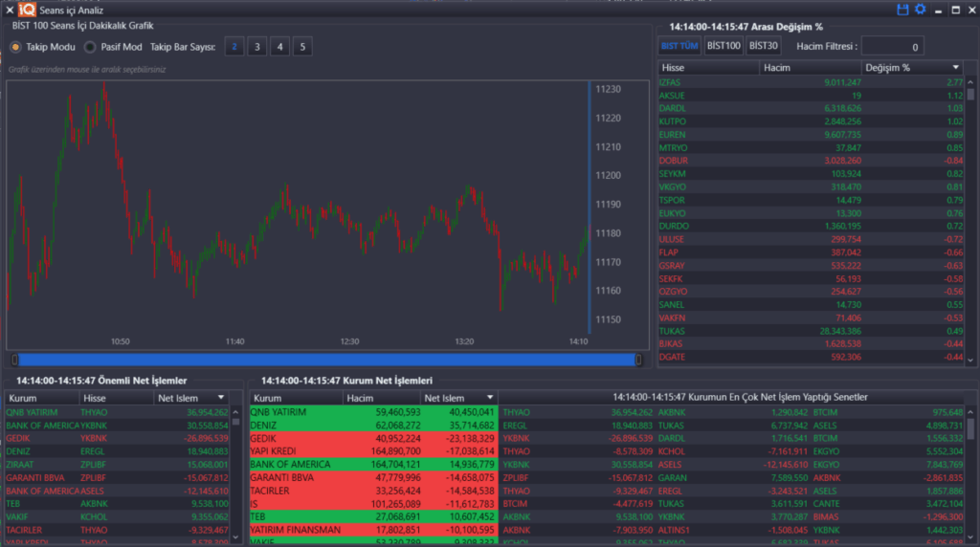Select DOBUR row in change table
The width and height of the screenshot is (980, 547).
pos(812,161)
